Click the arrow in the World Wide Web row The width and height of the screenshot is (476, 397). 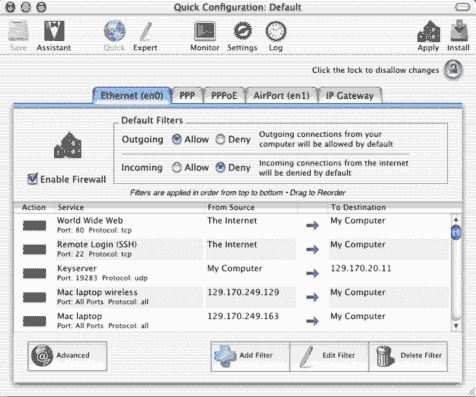[313, 226]
